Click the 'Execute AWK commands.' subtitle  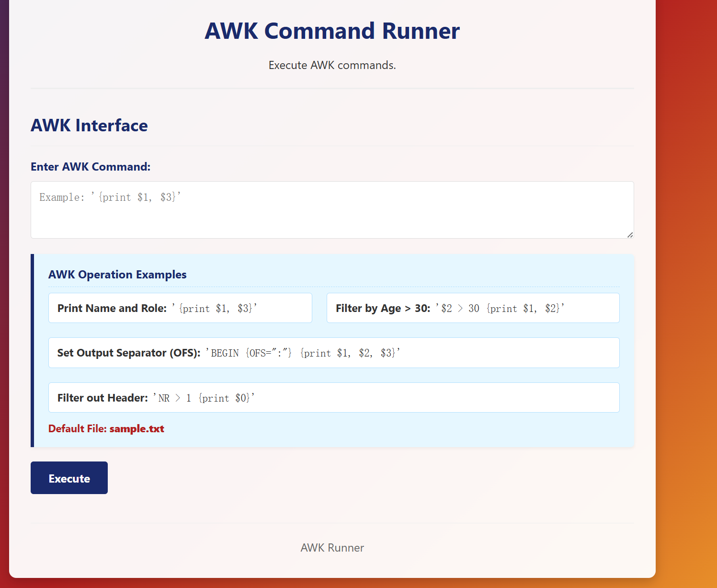pos(332,65)
